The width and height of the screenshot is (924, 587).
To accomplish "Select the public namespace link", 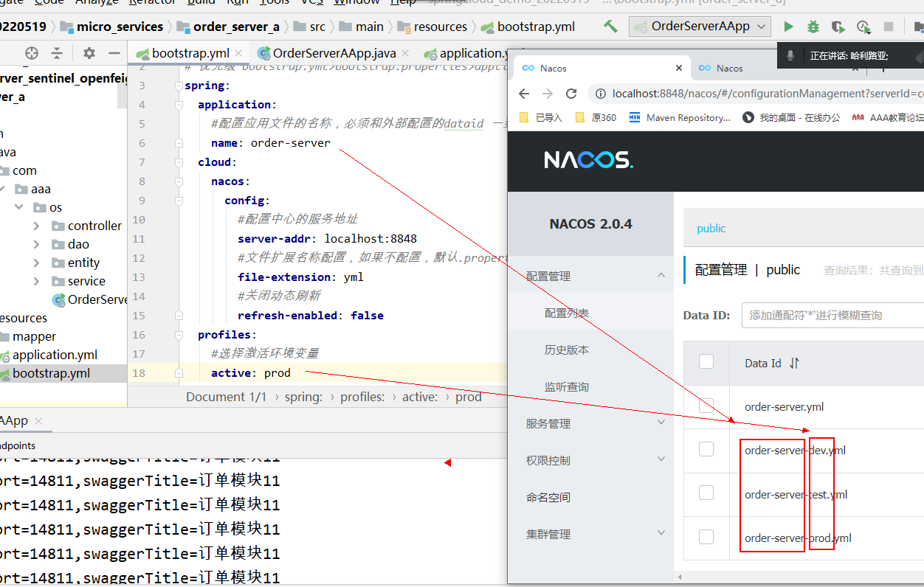I will coord(711,229).
